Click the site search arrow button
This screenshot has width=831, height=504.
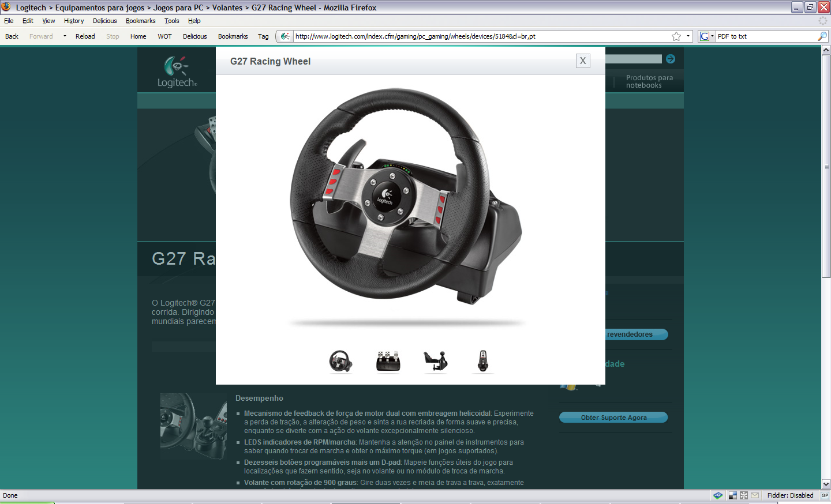670,59
